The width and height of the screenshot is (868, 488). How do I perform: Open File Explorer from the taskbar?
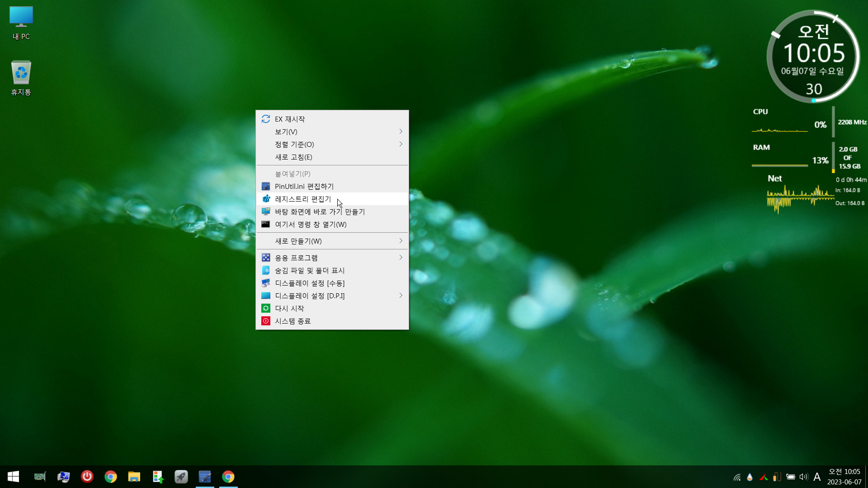tap(134, 477)
